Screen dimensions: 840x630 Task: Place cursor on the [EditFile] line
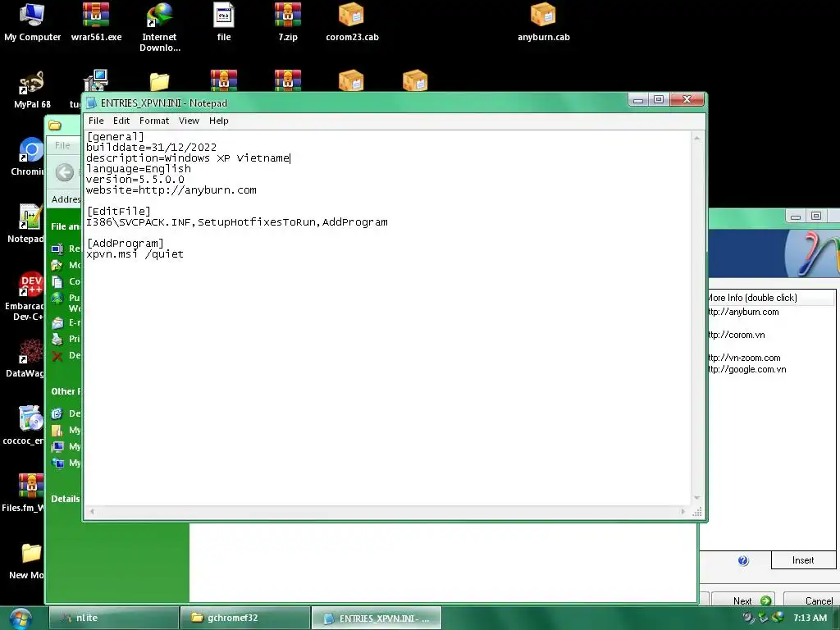coord(118,211)
